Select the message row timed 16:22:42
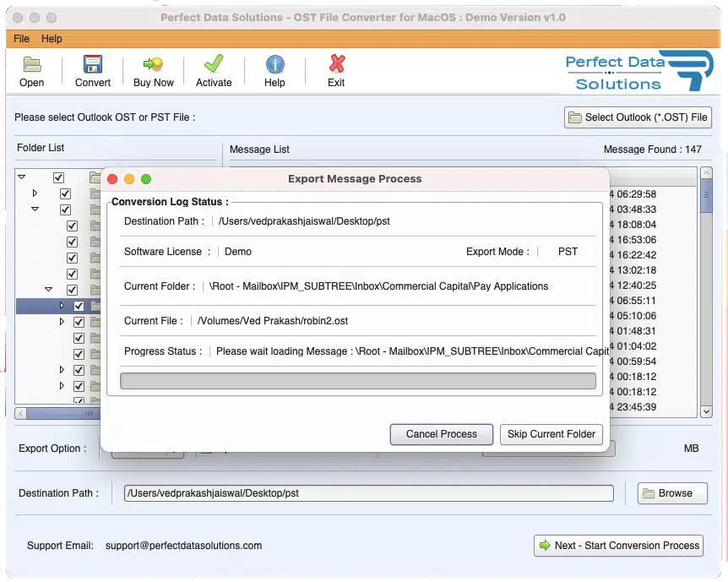728x582 pixels. [x=653, y=255]
